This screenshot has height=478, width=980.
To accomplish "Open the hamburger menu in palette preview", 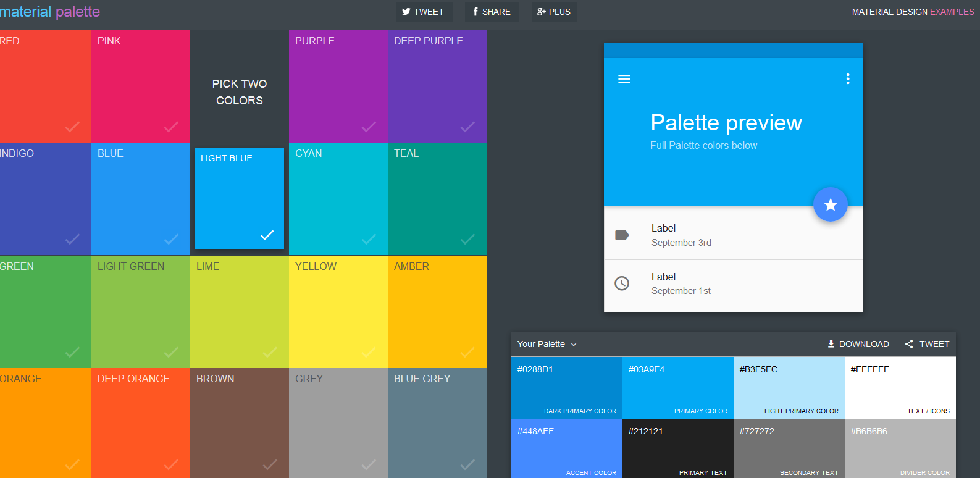I will click(624, 79).
